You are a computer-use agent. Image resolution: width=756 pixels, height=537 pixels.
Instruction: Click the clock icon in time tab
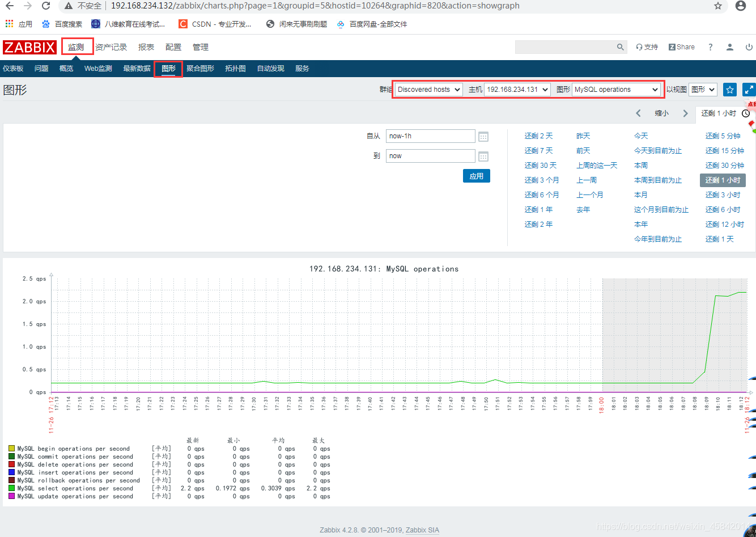(746, 113)
